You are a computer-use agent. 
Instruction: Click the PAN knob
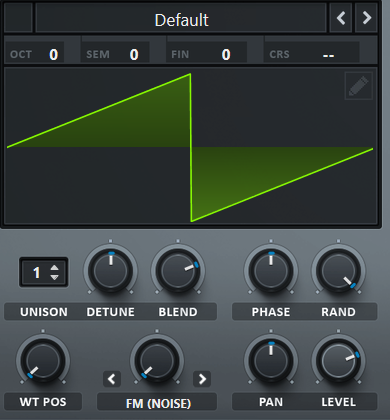(271, 361)
